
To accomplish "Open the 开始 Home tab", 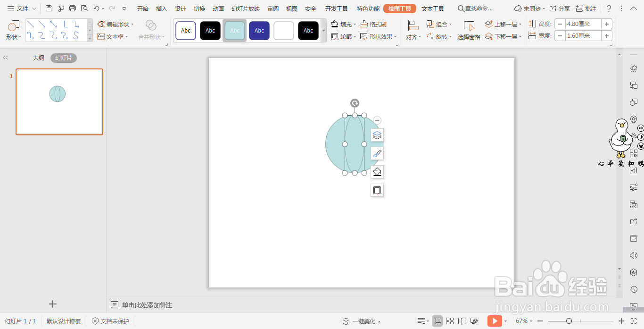I will [x=143, y=8].
